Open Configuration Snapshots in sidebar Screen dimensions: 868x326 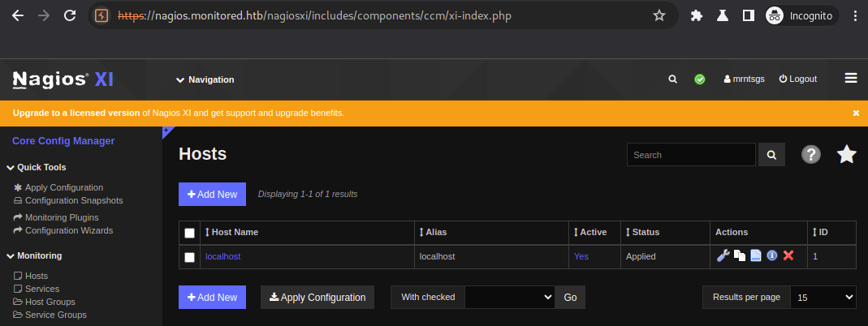(68, 200)
